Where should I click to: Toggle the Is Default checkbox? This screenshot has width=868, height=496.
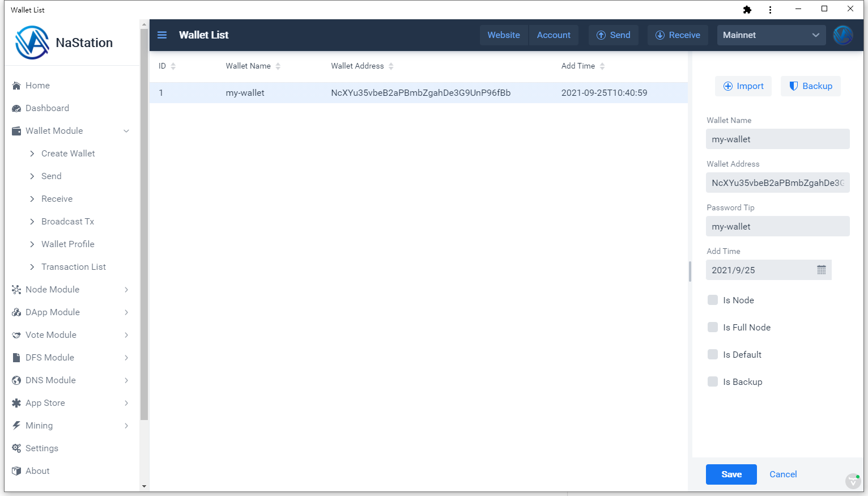[x=713, y=355]
